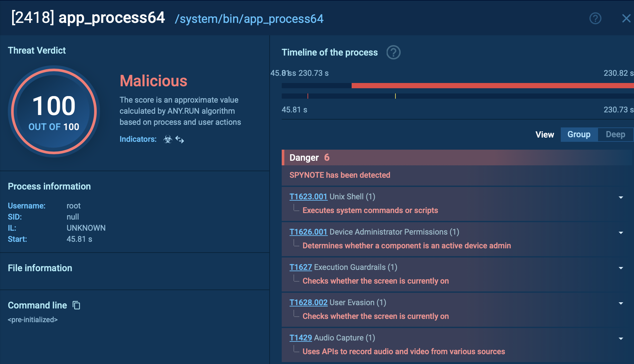Click the File information section header
Viewport: 634px width, 364px height.
(x=40, y=268)
